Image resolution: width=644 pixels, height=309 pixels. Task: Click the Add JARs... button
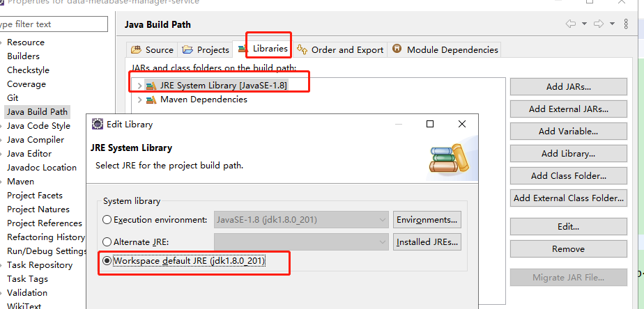click(569, 87)
